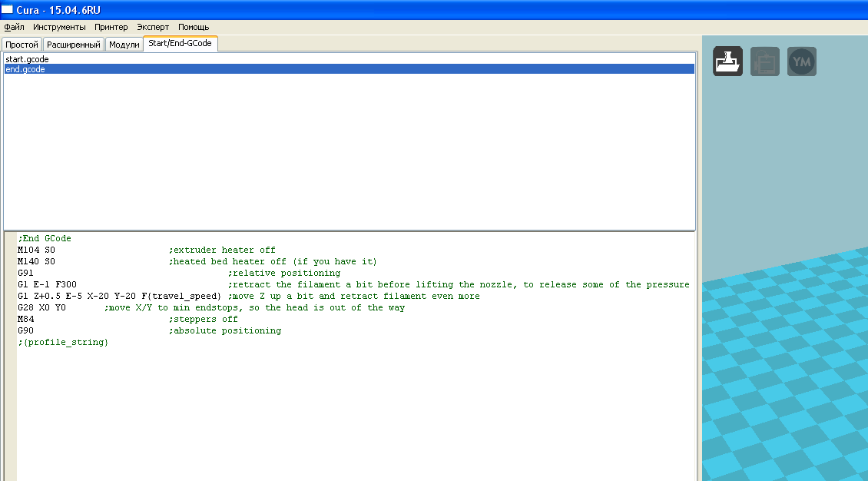Open the Модули tab
868x481 pixels.
(x=124, y=45)
